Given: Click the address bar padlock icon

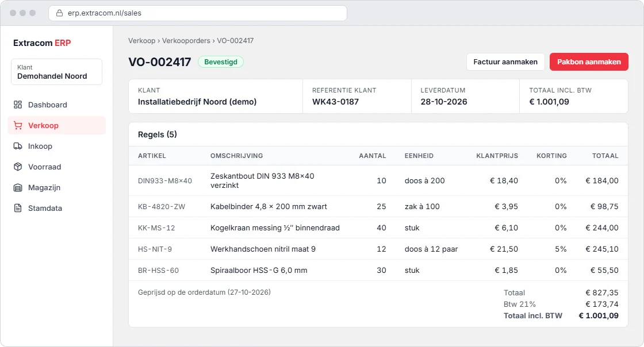Looking at the screenshot, I should click(60, 13).
